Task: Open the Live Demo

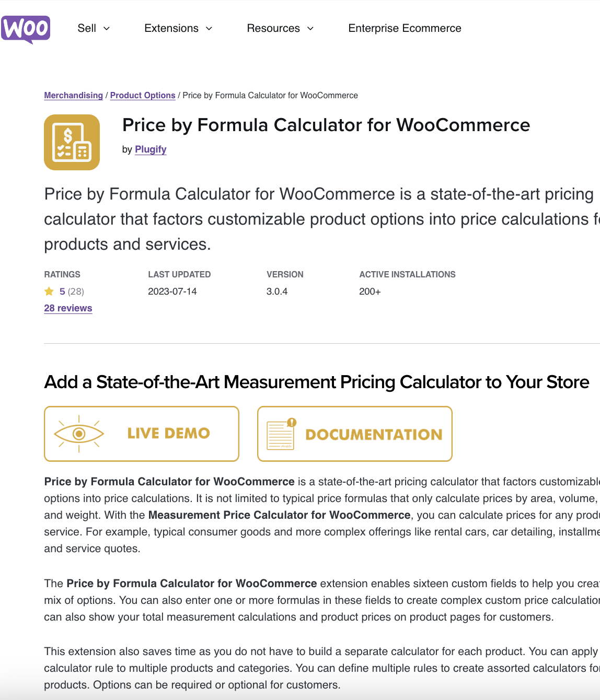Action: pyautogui.click(x=141, y=433)
